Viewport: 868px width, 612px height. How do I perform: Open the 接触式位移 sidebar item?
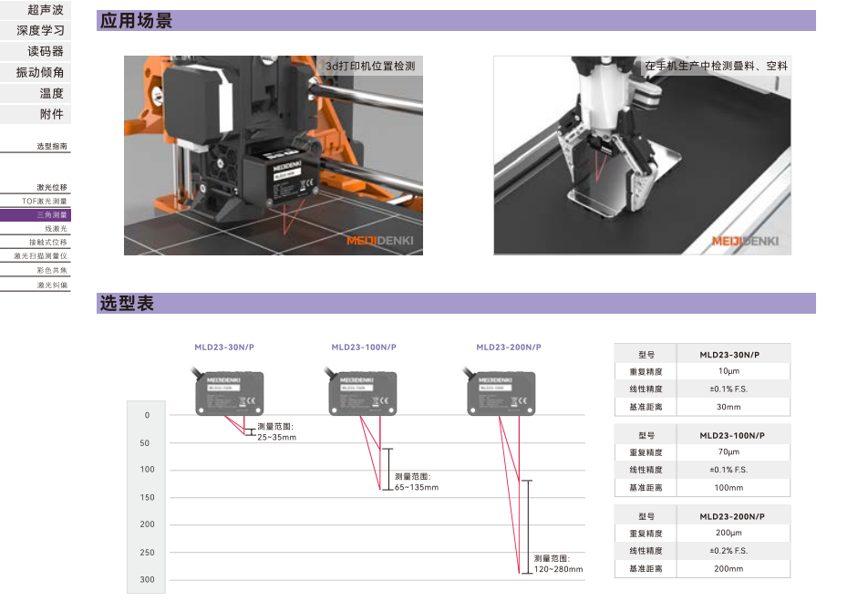[48, 243]
